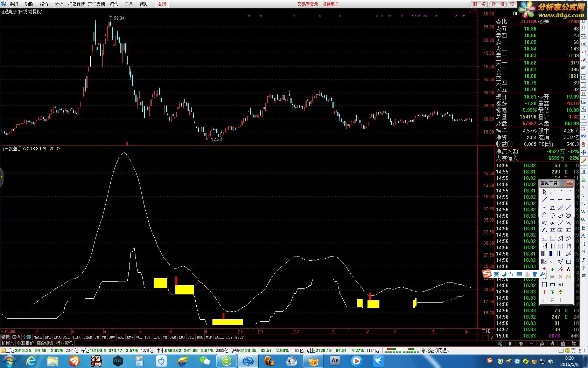Open the Sogou soft keyboard icon
The image size is (588, 368).
(519, 274)
